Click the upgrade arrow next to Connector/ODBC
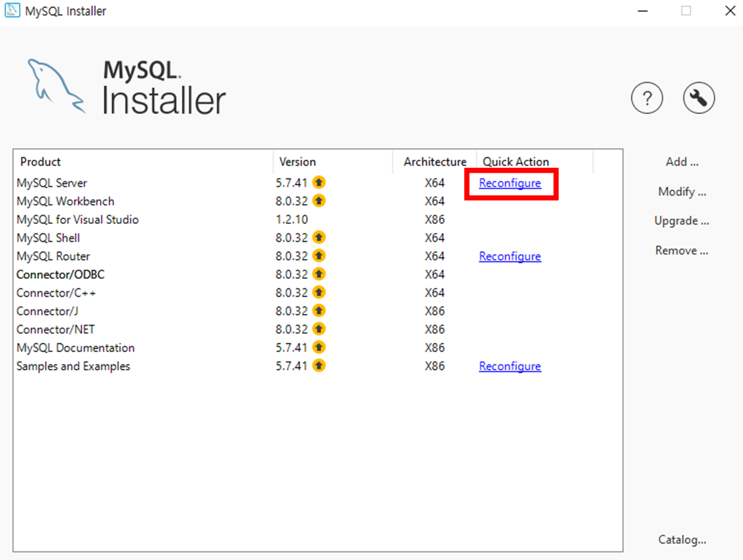743x560 pixels. (319, 274)
